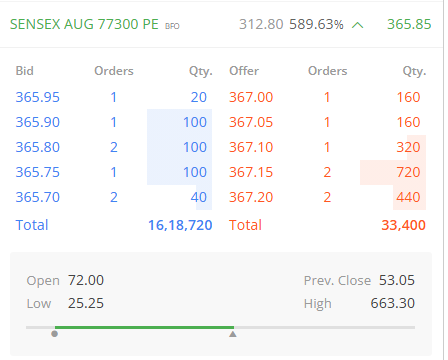Click Low value 25.25
The height and width of the screenshot is (360, 448).
[86, 303]
